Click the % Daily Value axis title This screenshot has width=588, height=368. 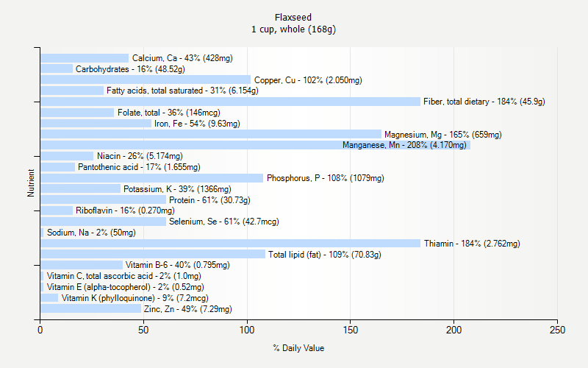(298, 348)
